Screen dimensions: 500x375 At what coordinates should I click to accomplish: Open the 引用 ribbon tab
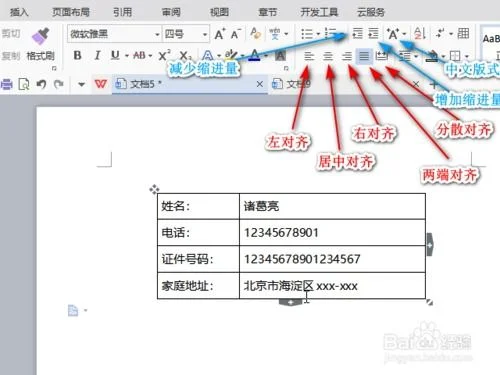pyautogui.click(x=122, y=12)
